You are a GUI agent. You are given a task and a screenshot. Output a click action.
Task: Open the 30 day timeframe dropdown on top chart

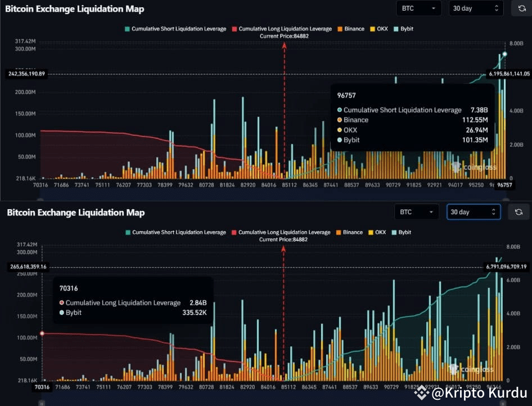coord(476,8)
